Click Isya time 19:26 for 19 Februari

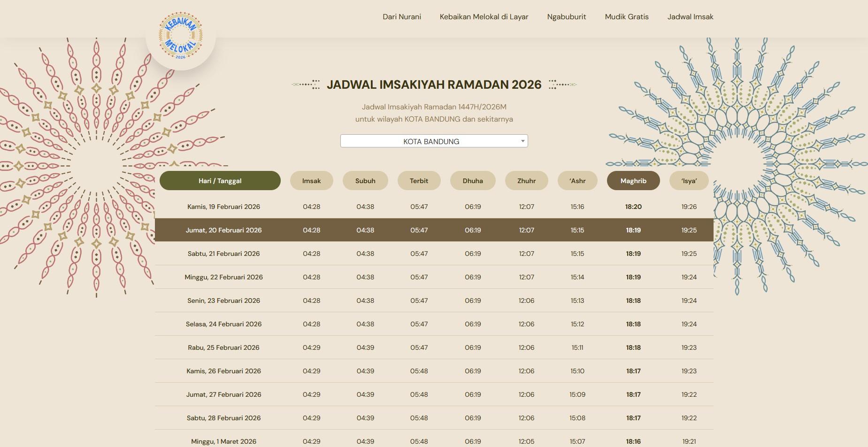pyautogui.click(x=689, y=207)
